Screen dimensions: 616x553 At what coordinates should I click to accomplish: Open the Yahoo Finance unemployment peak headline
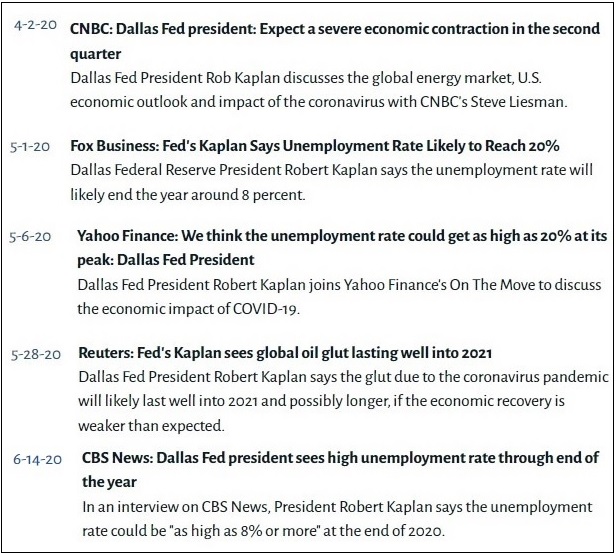pos(342,247)
